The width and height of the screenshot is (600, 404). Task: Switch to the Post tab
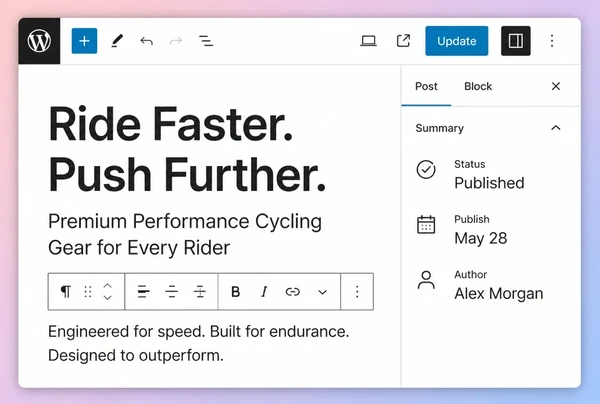coord(426,86)
